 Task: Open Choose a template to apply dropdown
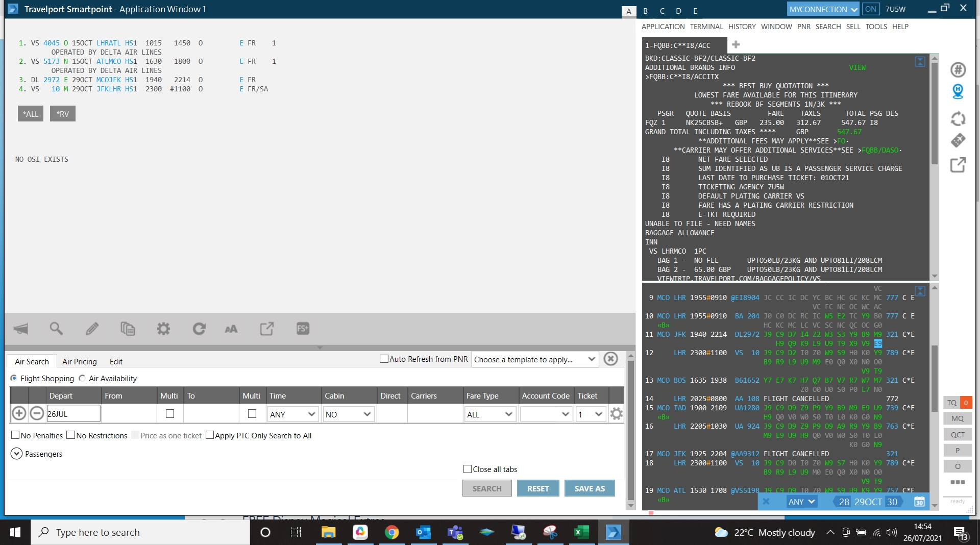click(535, 359)
